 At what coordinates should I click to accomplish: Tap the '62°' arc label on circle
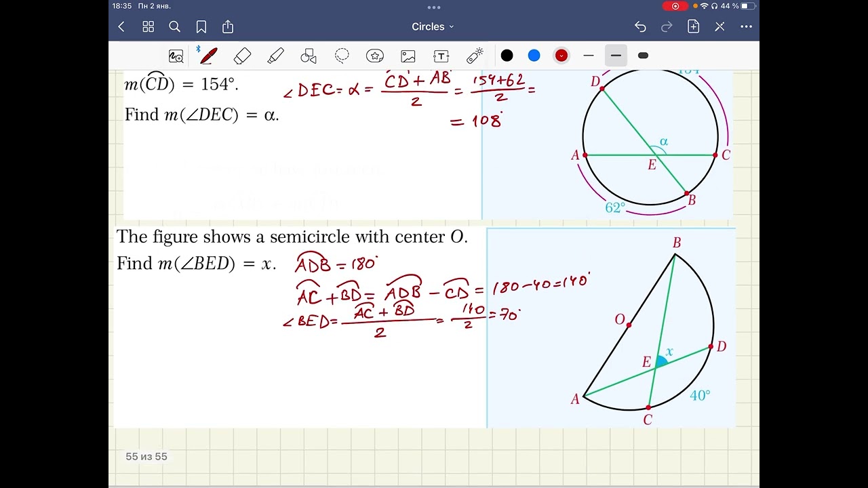click(x=615, y=207)
